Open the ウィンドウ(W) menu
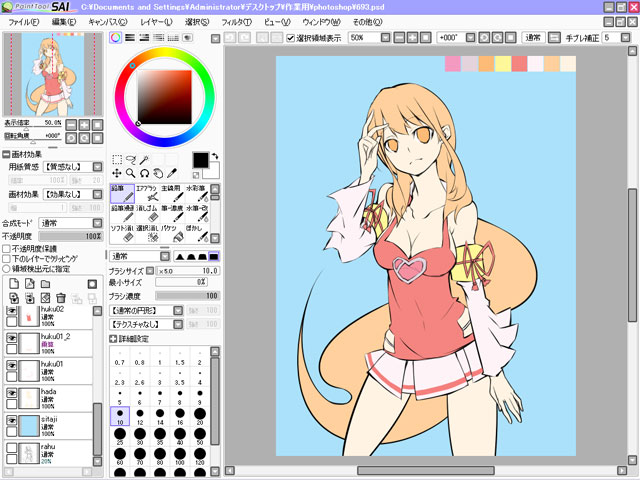The height and width of the screenshot is (480, 640). pos(321,22)
